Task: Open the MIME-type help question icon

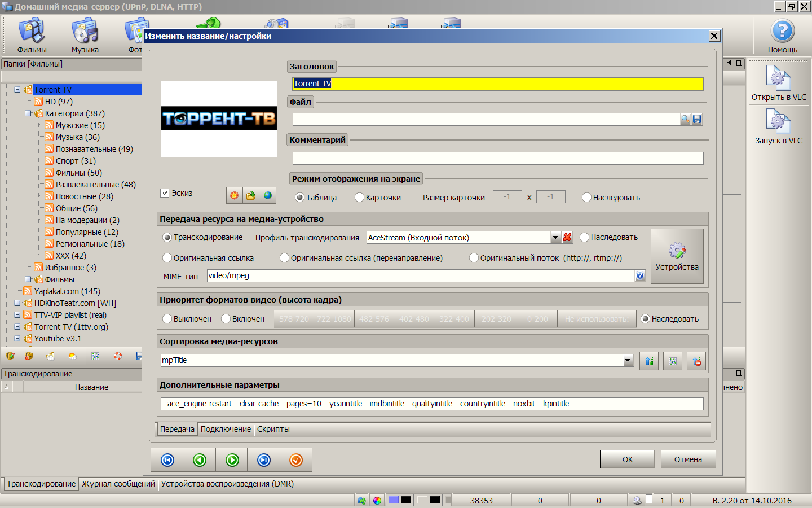Action: click(x=640, y=275)
